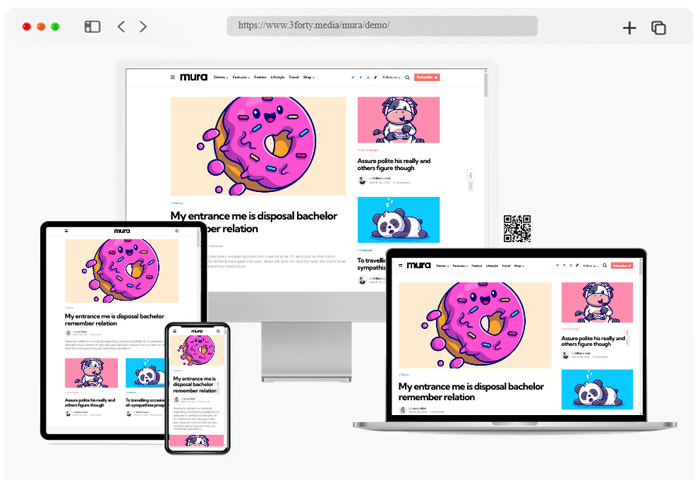The image size is (700, 480).
Task: Go back with the browser's left arrow
Action: click(x=121, y=27)
